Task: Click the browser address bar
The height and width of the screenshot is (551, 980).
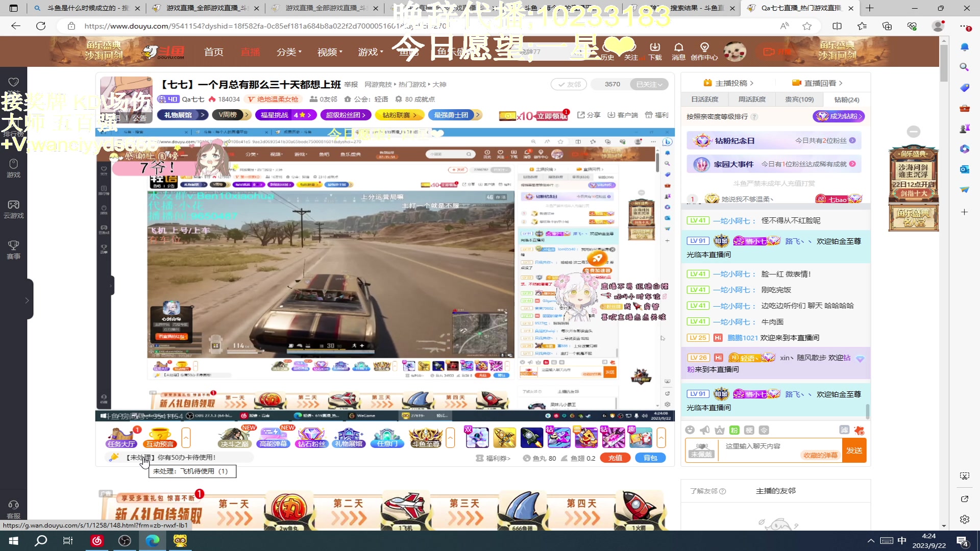Action: 419,26
